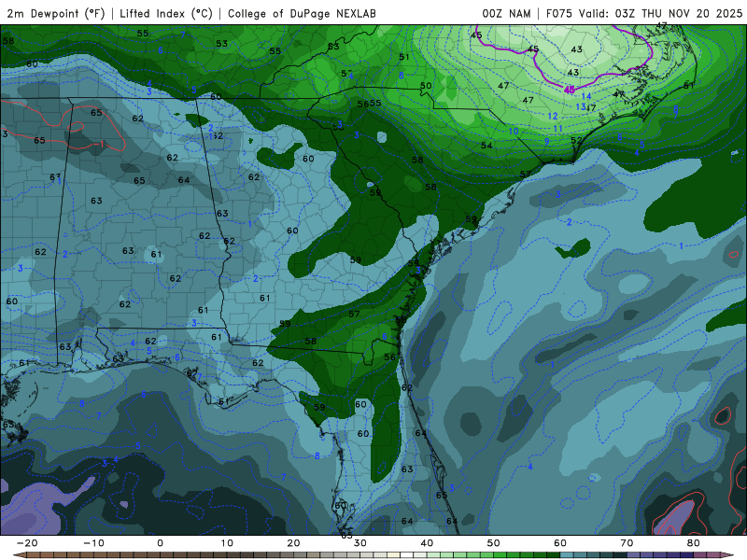Click the blue '11' lifted index contour label

click(x=557, y=129)
